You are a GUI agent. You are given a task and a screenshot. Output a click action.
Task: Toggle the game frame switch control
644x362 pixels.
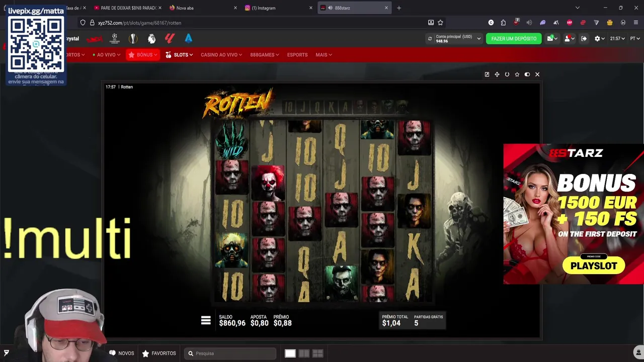click(x=527, y=74)
